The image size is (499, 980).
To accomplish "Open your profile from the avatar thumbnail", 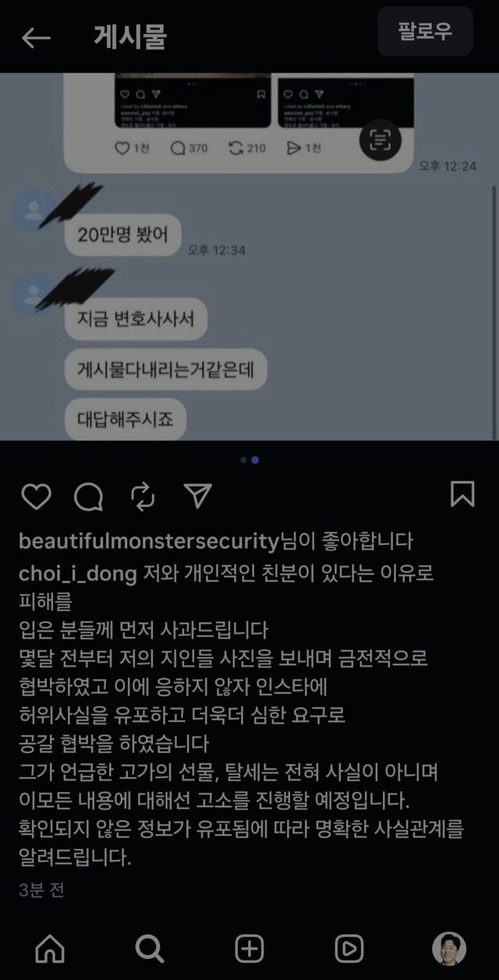I will tap(449, 949).
